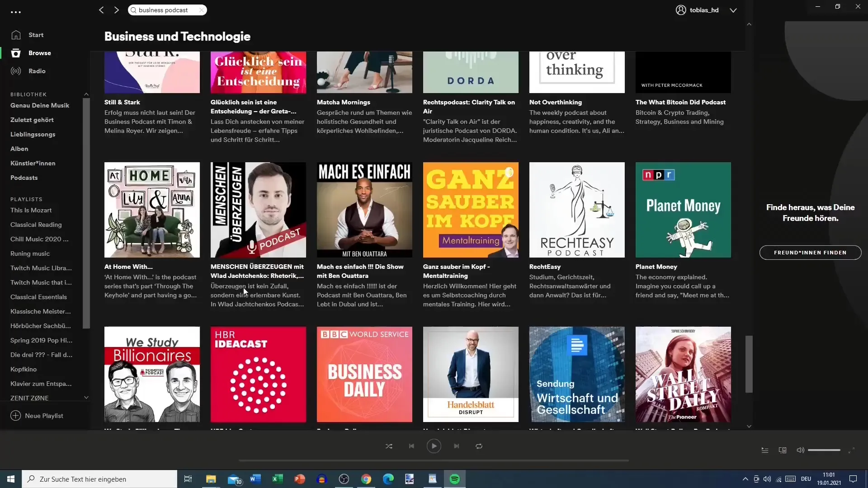This screenshot has height=488, width=868.
Task: Toggle the play/pause button
Action: point(434,446)
